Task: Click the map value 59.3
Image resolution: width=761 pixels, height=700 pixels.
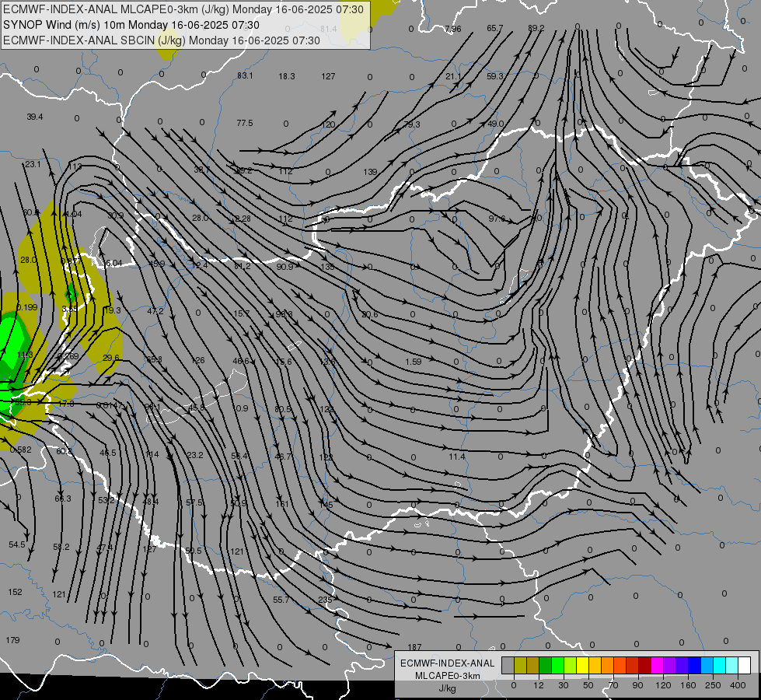Action: click(495, 76)
